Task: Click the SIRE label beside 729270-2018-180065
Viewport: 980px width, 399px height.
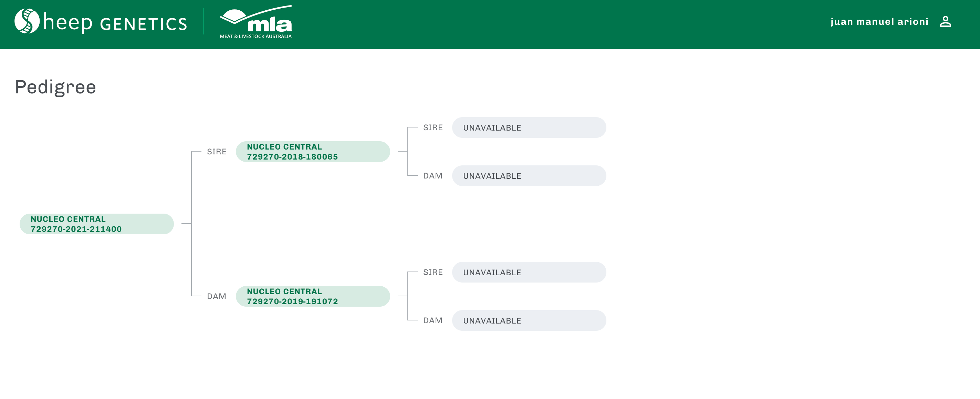Action: (217, 152)
